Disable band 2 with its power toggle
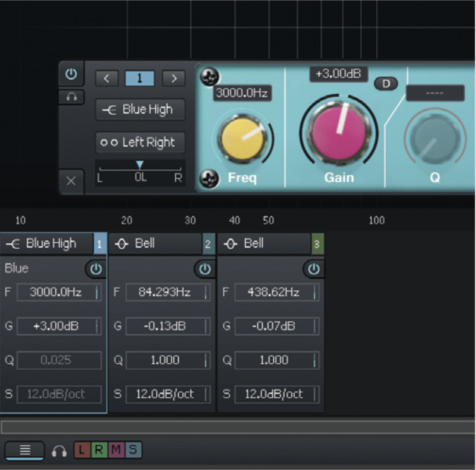 click(x=205, y=269)
